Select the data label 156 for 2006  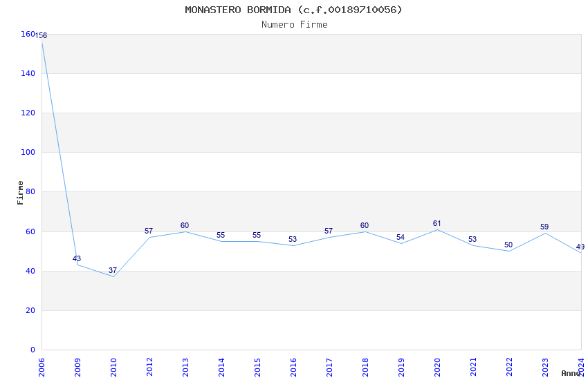(42, 35)
